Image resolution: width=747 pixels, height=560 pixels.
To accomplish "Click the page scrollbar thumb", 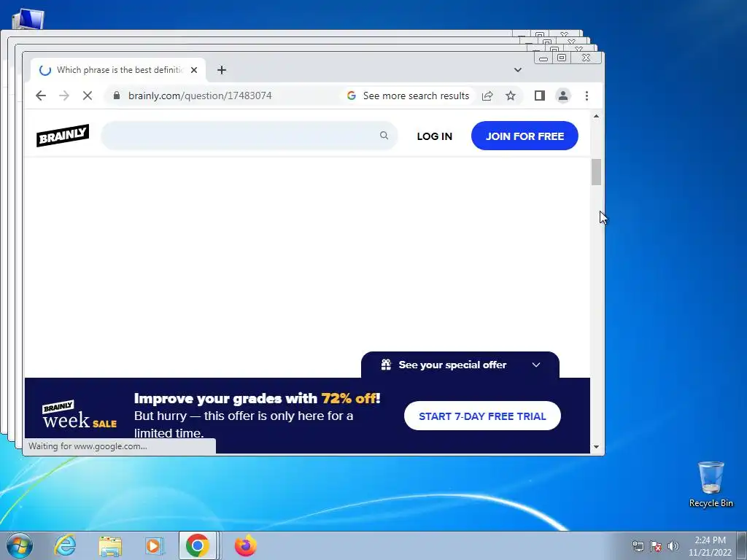I will tap(596, 172).
